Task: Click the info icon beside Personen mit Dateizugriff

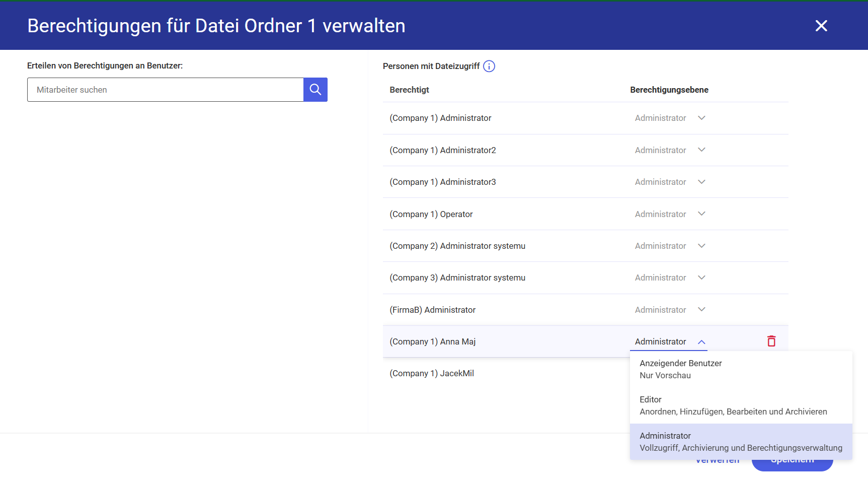Action: [489, 66]
